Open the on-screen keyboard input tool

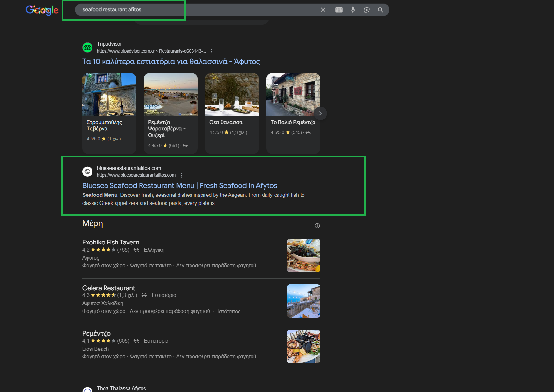point(339,10)
